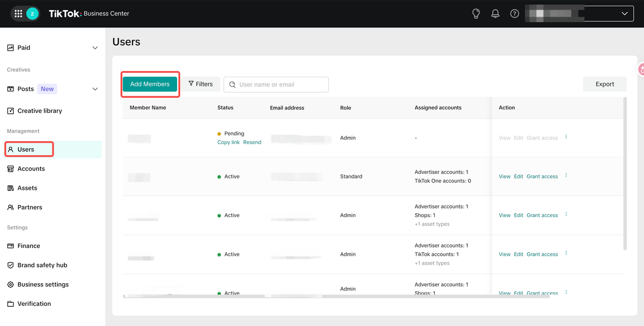Click +1 asset types under Shops: 1
Image resolution: width=644 pixels, height=326 pixels.
tap(432, 224)
